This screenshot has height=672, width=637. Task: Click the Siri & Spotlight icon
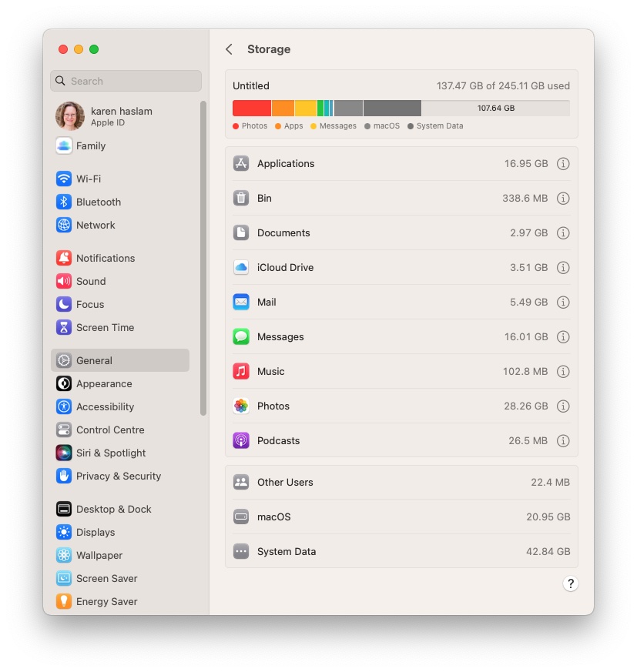[x=64, y=453]
